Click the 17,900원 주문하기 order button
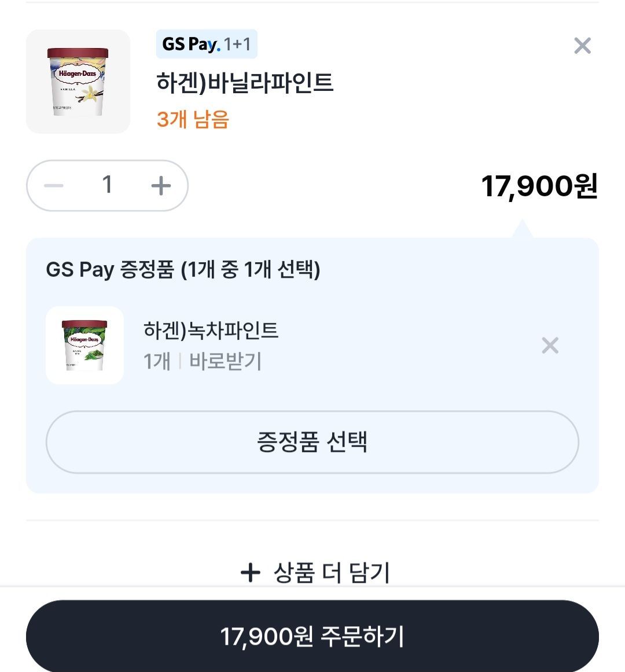625x672 pixels. pos(312,636)
